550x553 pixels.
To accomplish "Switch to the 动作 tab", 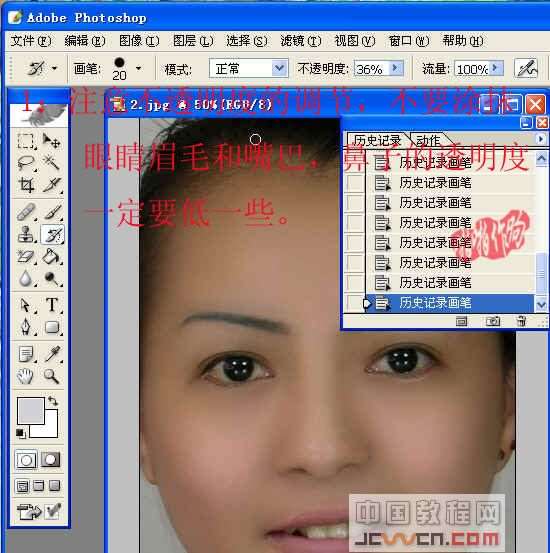I will [428, 141].
